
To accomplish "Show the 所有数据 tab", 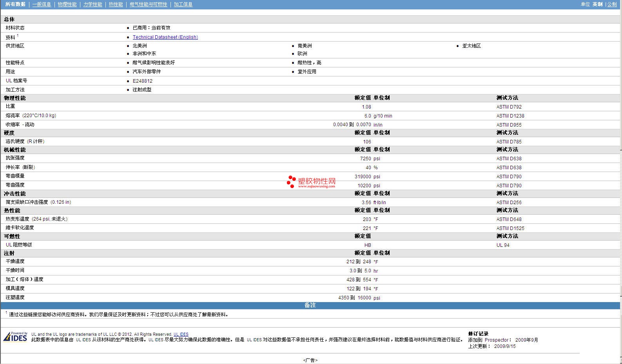I will click(x=15, y=4).
